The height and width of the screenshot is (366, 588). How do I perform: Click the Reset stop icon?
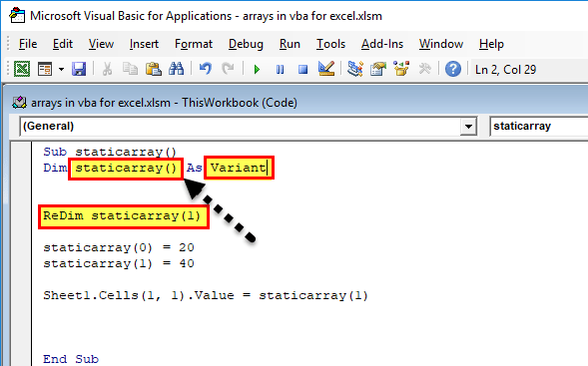click(303, 70)
